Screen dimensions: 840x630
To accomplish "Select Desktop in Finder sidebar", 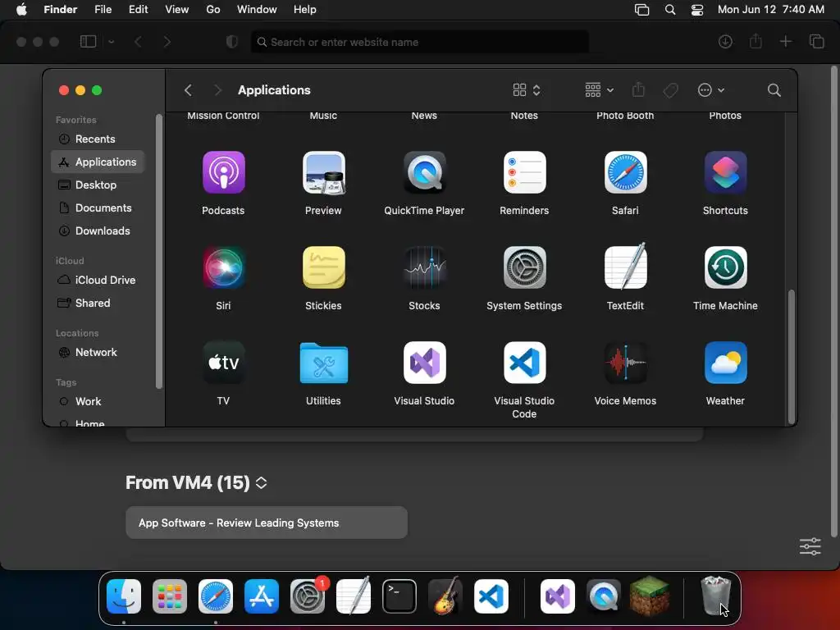I will [98, 185].
